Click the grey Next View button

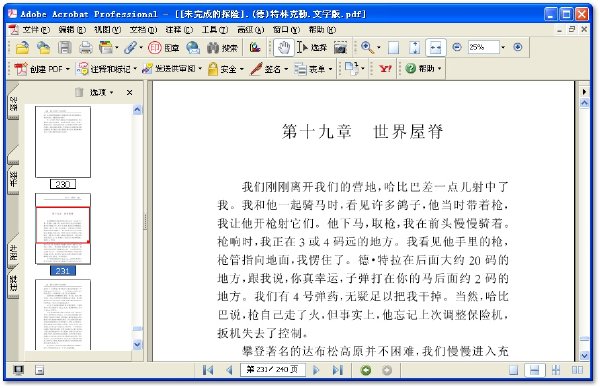point(387,370)
